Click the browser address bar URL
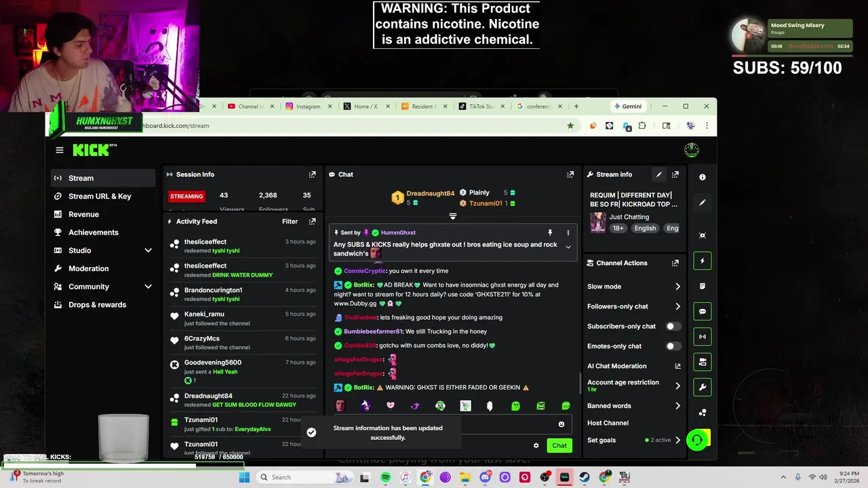The width and height of the screenshot is (868, 488). pos(175,125)
